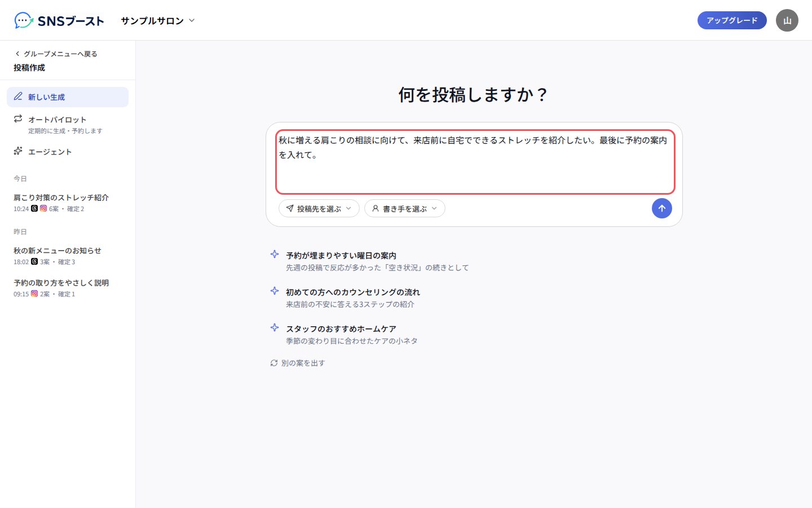812x508 pixels.
Task: Click the 定期的に生成・予約します caption
Action: coord(65,131)
